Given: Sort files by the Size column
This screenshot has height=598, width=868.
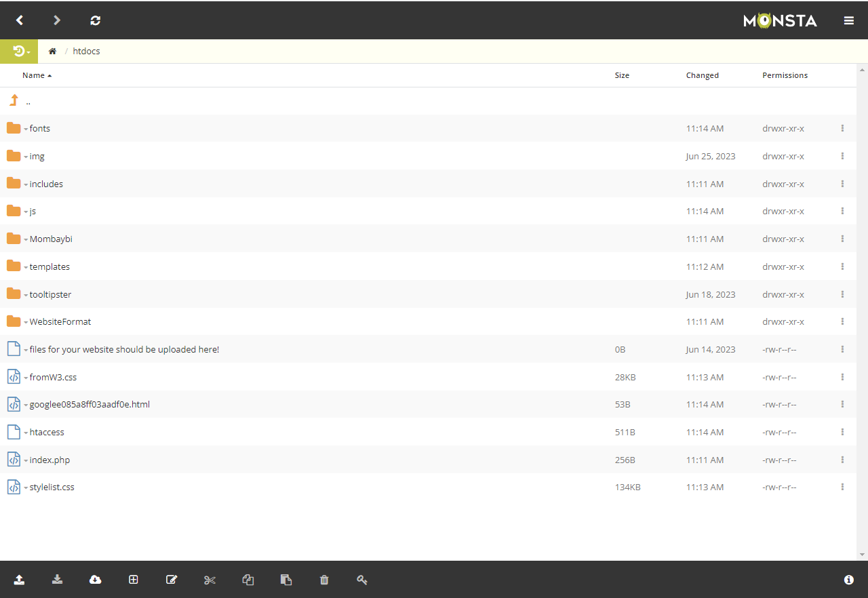Looking at the screenshot, I should 622,75.
